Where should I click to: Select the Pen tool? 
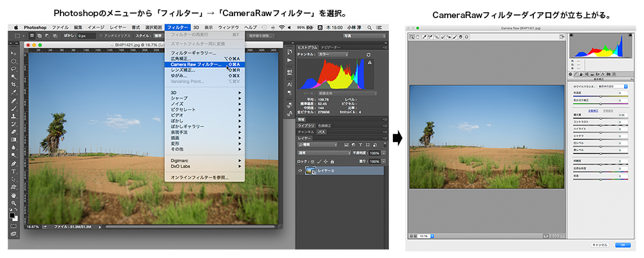[13, 163]
